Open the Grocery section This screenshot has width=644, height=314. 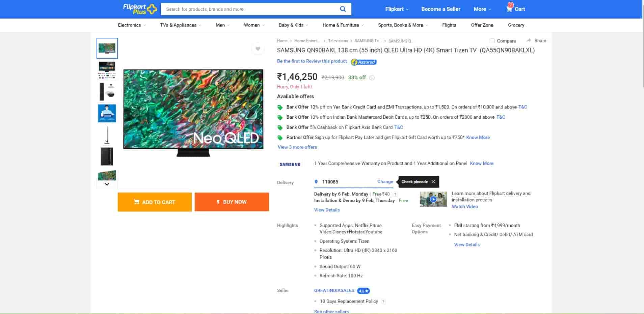coord(516,25)
